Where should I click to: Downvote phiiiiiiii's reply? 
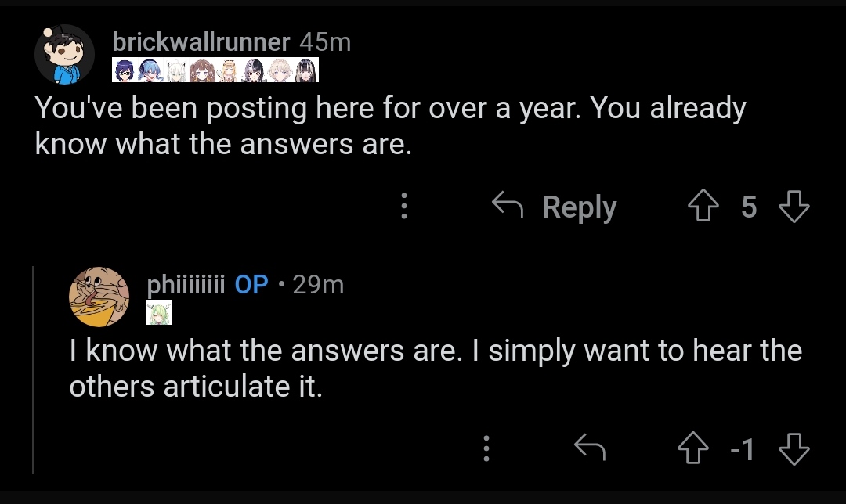(794, 448)
